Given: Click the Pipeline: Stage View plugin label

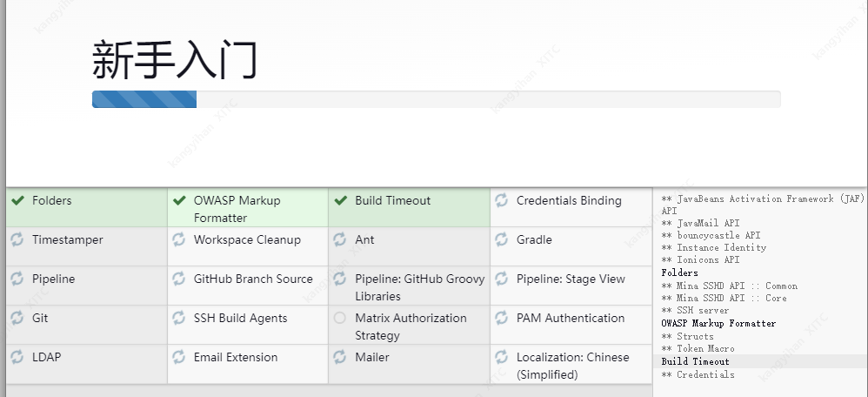Looking at the screenshot, I should point(571,279).
